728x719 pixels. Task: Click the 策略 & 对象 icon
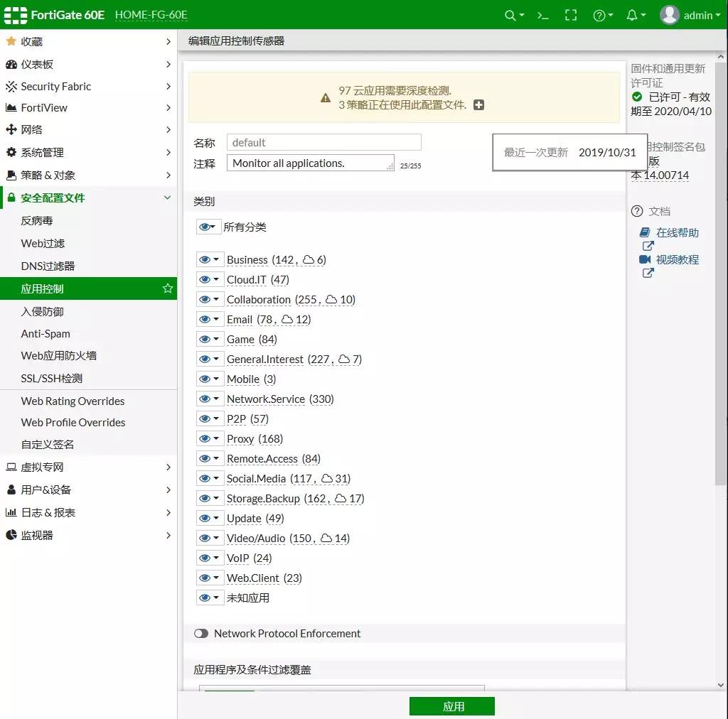tap(11, 175)
